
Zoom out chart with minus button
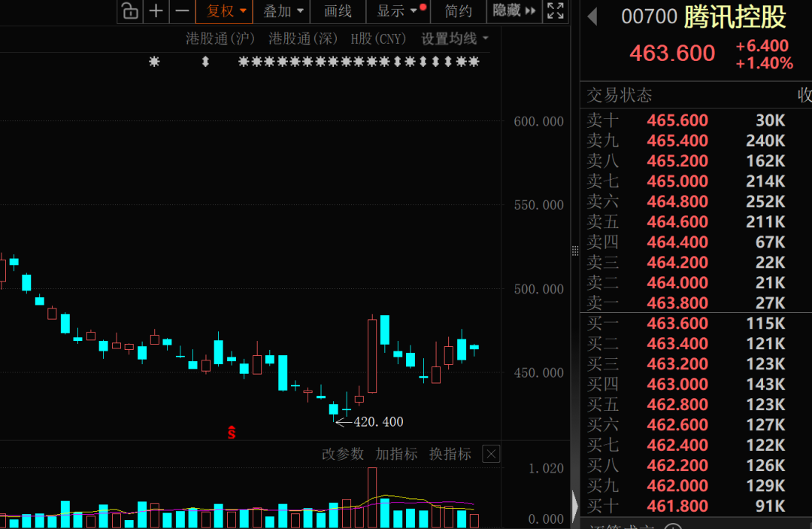point(182,11)
